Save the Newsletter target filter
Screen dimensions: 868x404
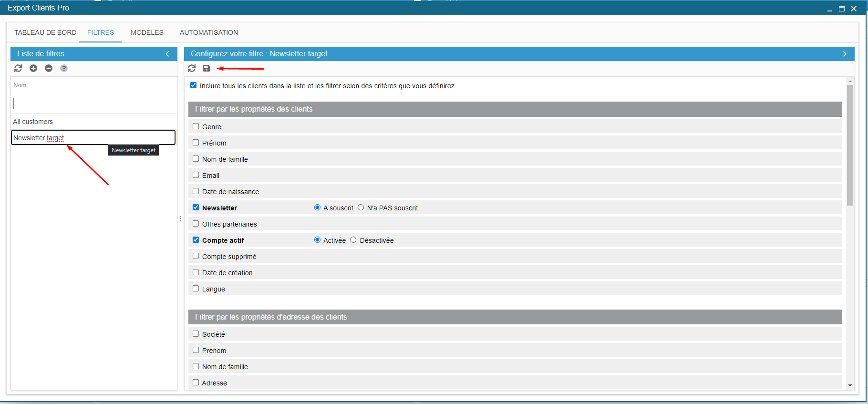click(x=207, y=68)
